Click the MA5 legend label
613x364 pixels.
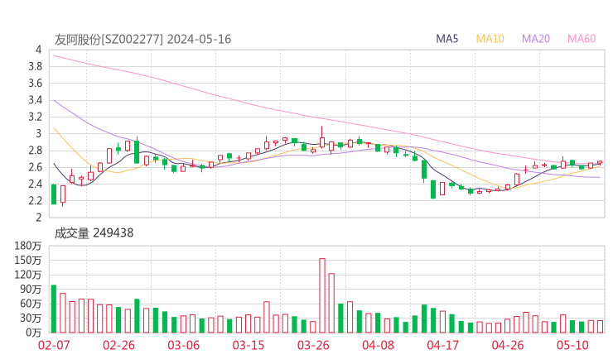446,39
